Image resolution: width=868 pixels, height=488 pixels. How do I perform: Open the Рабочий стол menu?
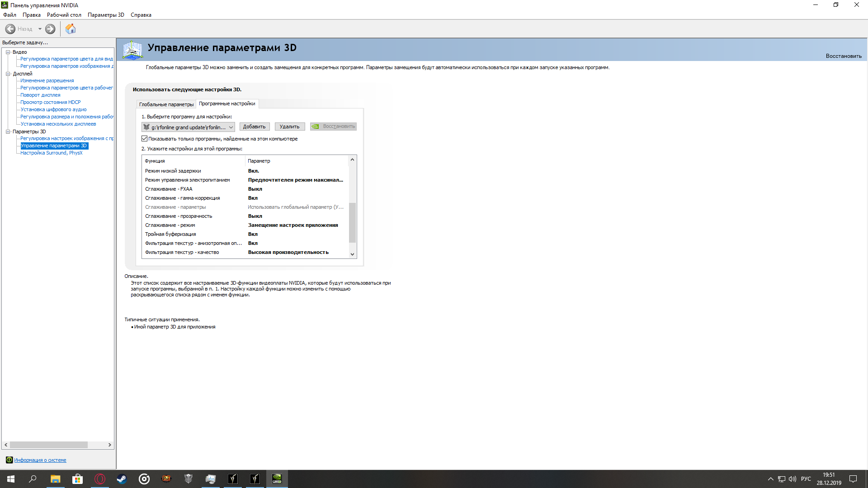[64, 15]
